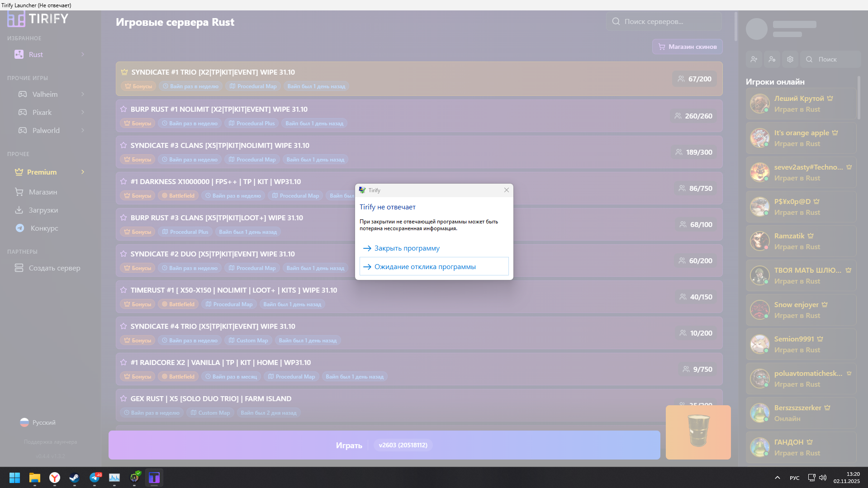Click the Поиск серверов search field
The image size is (868, 488).
tap(663, 22)
